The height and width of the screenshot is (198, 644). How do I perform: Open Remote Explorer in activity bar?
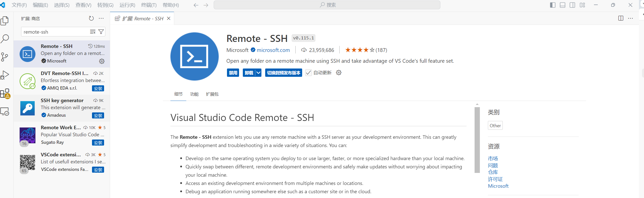5,111
